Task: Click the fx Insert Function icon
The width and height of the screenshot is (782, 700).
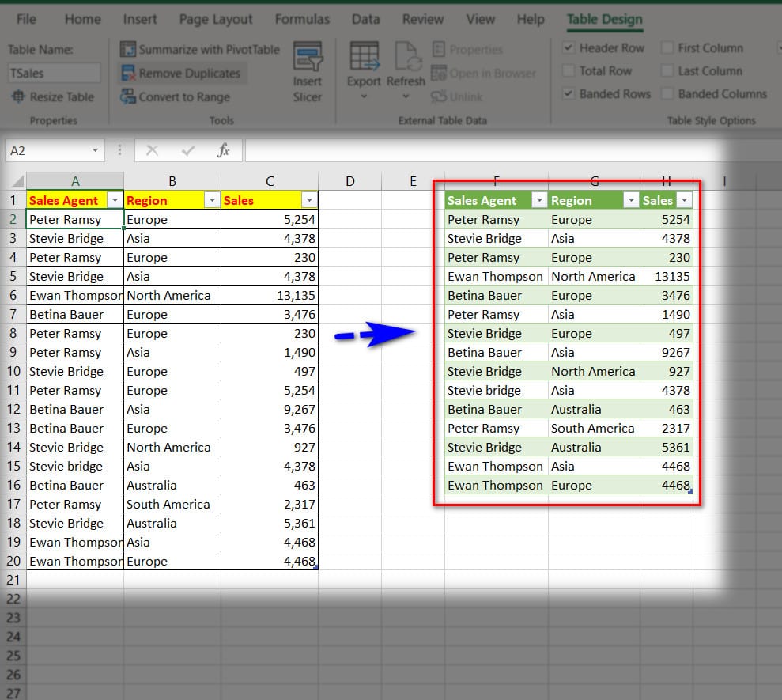Action: click(x=224, y=150)
